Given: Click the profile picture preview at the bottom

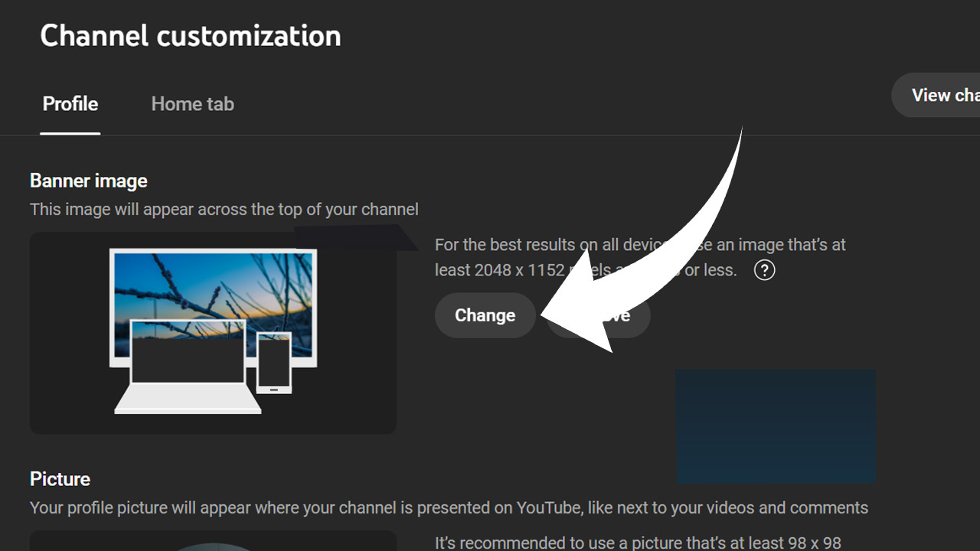Looking at the screenshot, I should (213, 545).
